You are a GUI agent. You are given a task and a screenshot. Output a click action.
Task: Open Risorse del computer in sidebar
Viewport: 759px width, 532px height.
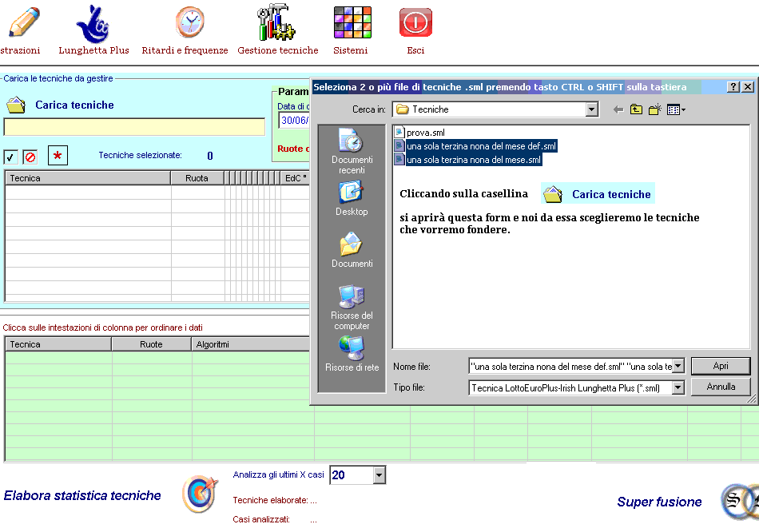click(x=352, y=308)
